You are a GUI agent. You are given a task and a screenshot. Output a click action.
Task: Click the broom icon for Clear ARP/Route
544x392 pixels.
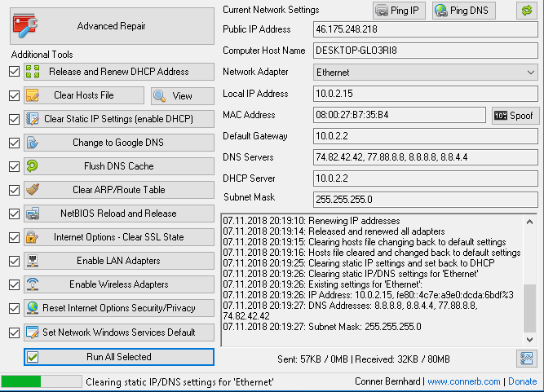[33, 190]
